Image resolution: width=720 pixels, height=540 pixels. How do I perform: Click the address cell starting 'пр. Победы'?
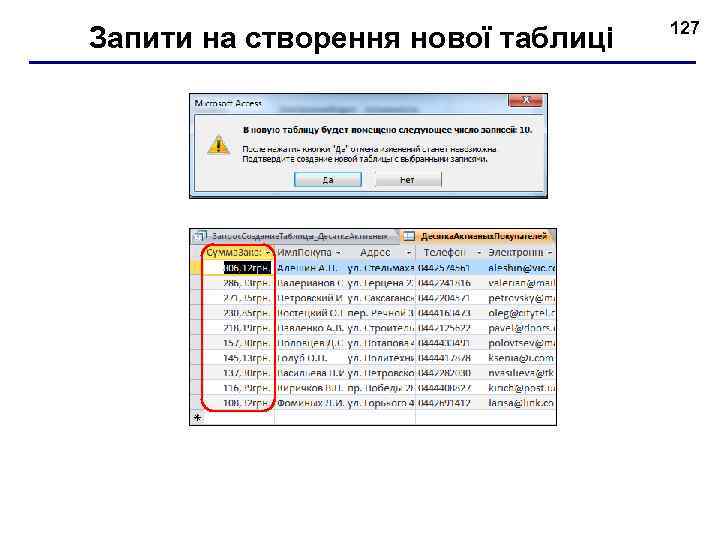pyautogui.click(x=380, y=388)
